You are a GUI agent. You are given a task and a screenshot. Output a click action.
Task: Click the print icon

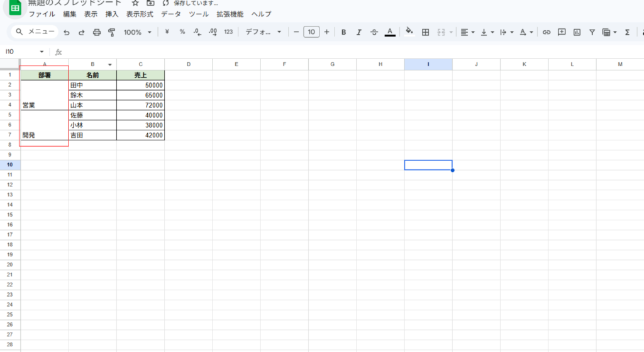pyautogui.click(x=97, y=32)
